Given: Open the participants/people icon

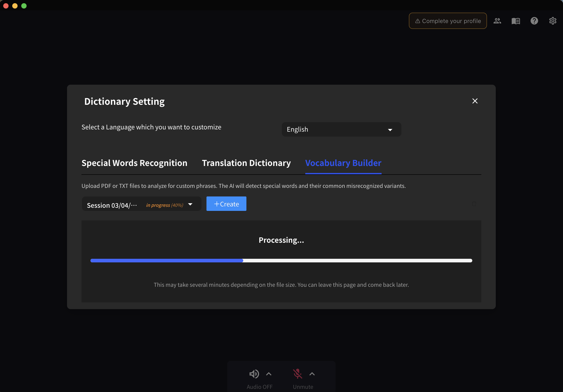Looking at the screenshot, I should (x=497, y=21).
